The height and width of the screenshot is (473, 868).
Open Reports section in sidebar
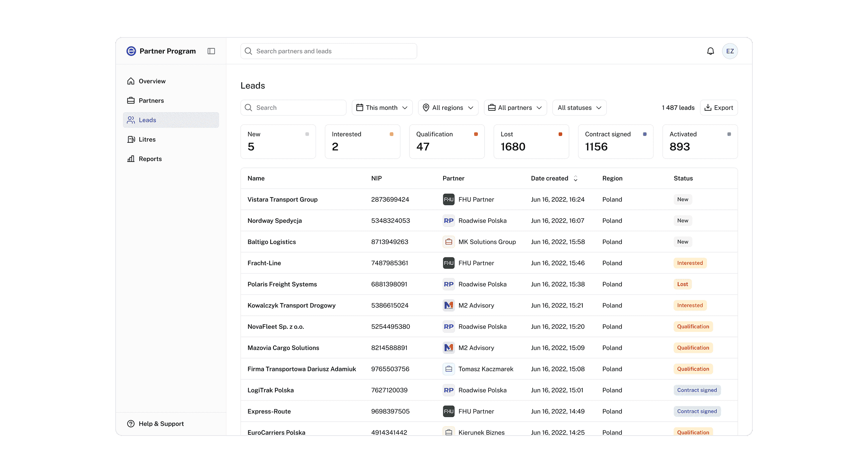click(150, 159)
